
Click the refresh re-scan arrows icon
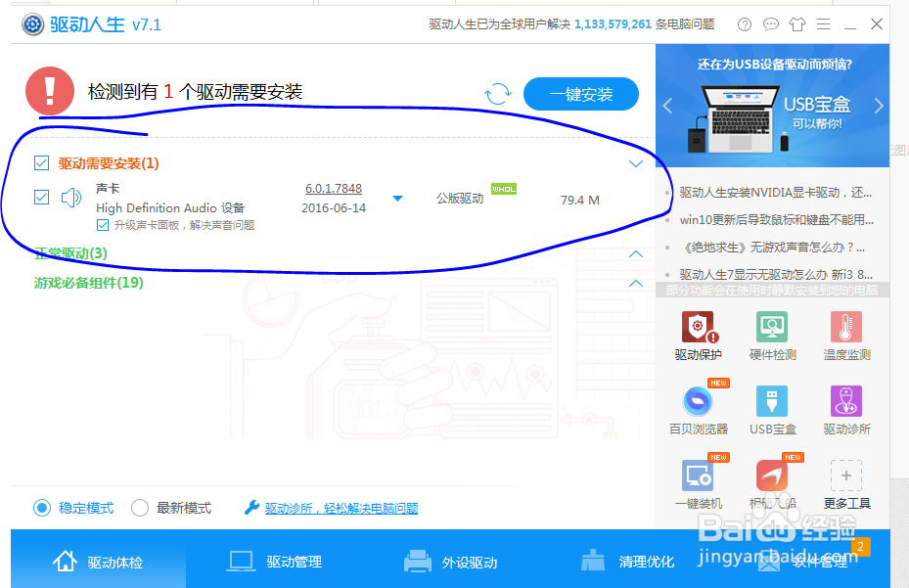point(497,93)
